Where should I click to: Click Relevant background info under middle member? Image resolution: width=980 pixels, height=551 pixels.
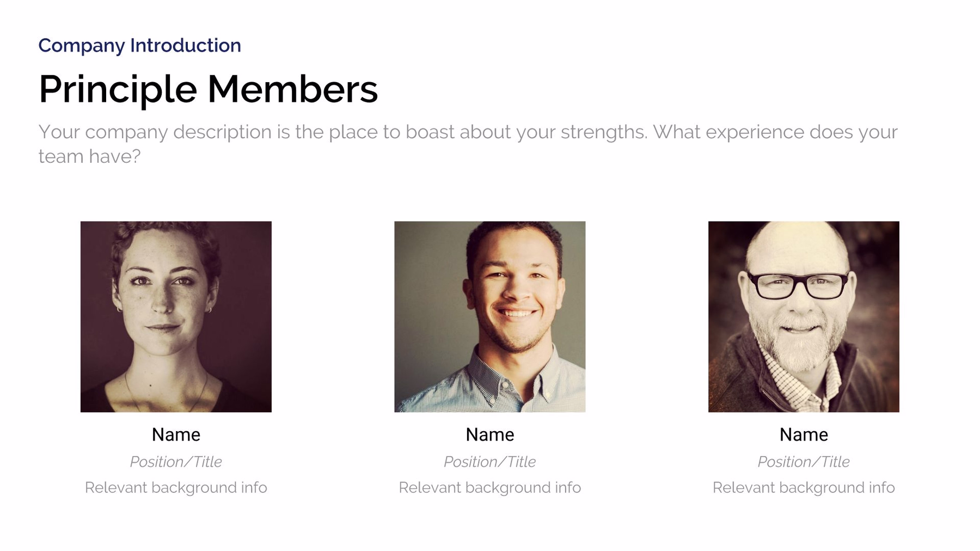489,488
